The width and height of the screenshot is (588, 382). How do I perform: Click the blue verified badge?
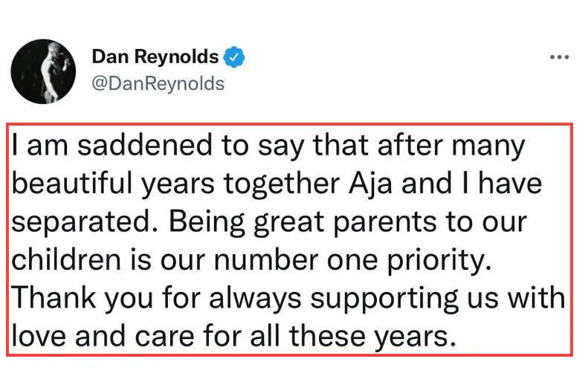click(x=236, y=56)
